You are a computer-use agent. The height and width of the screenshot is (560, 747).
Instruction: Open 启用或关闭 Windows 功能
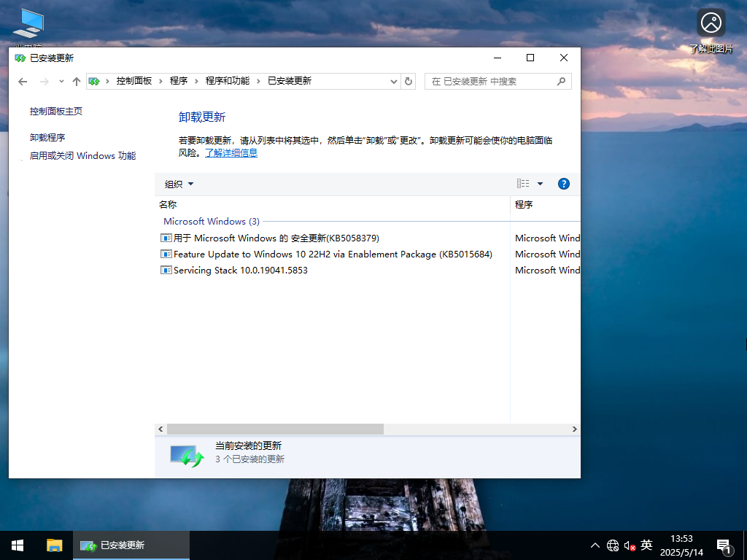[x=82, y=155]
